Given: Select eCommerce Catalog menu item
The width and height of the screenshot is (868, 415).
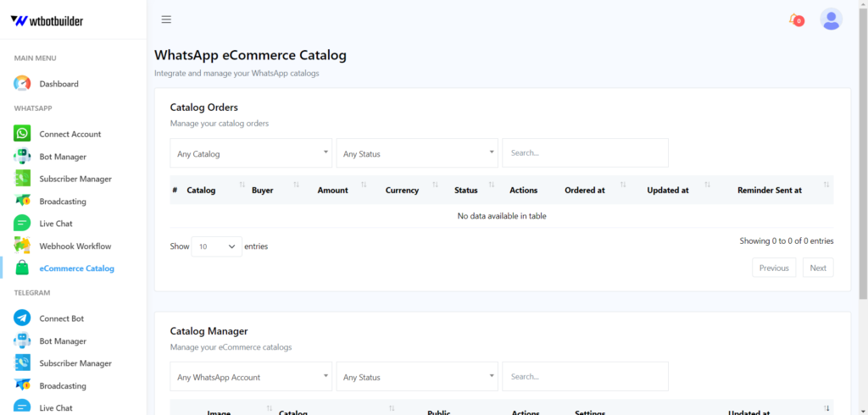Looking at the screenshot, I should click(x=76, y=268).
